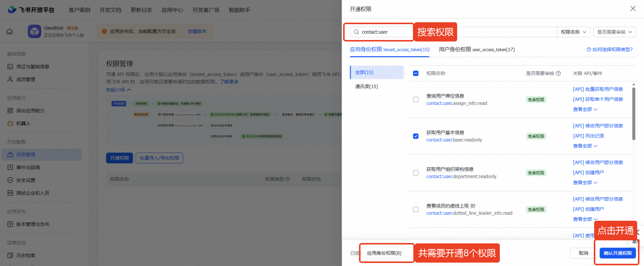Expand 查看全部 for 获取用户组织架构信息 row
The height and width of the screenshot is (266, 644).
tap(585, 183)
